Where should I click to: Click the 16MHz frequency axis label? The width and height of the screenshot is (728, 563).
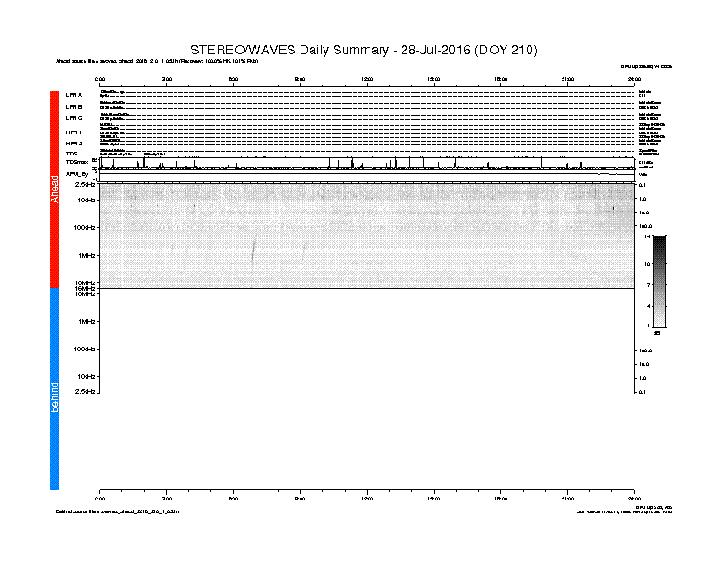[x=85, y=289]
